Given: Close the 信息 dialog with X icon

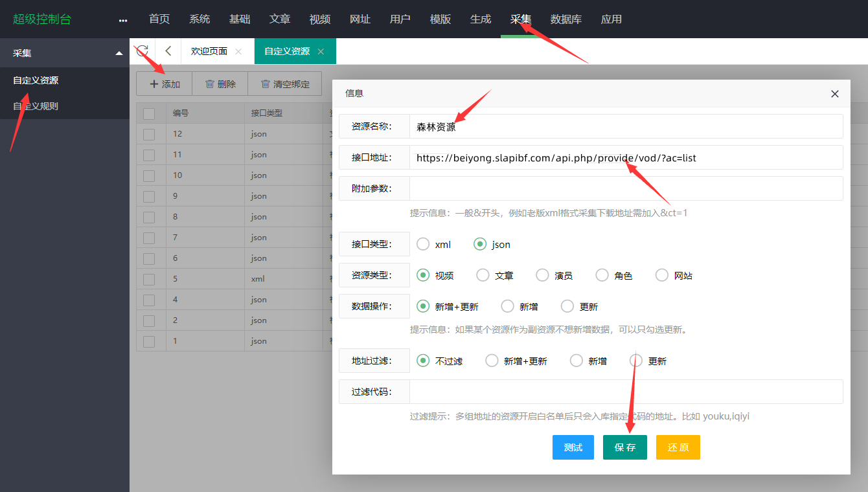Looking at the screenshot, I should coord(835,94).
